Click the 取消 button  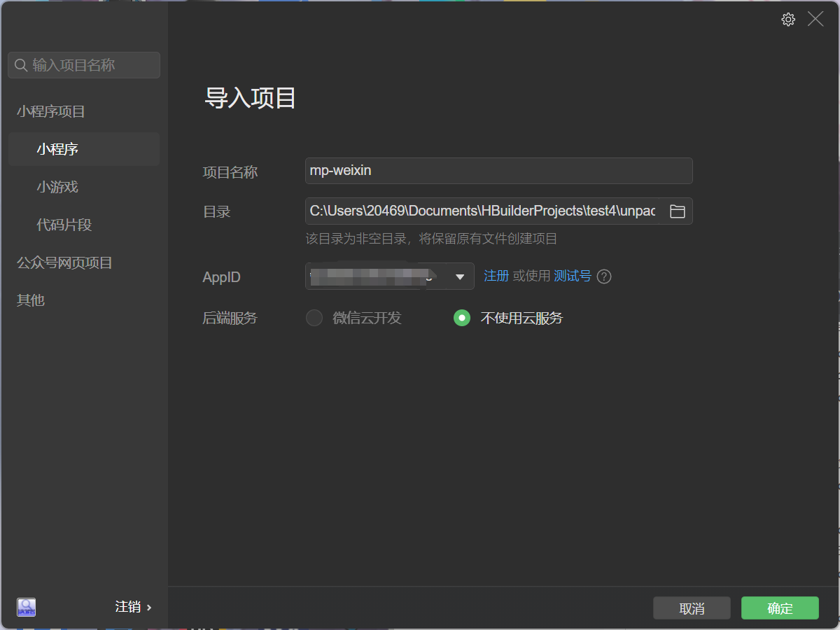click(692, 608)
